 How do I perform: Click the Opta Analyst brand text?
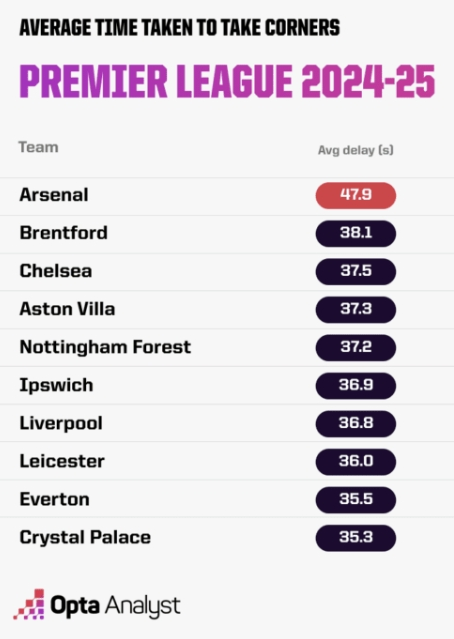click(x=115, y=606)
